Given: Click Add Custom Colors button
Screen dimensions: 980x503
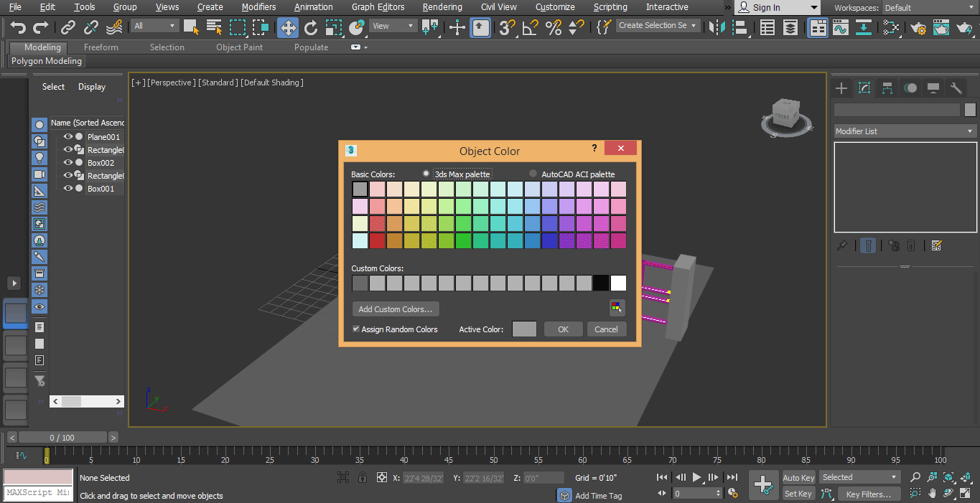Looking at the screenshot, I should click(395, 309).
